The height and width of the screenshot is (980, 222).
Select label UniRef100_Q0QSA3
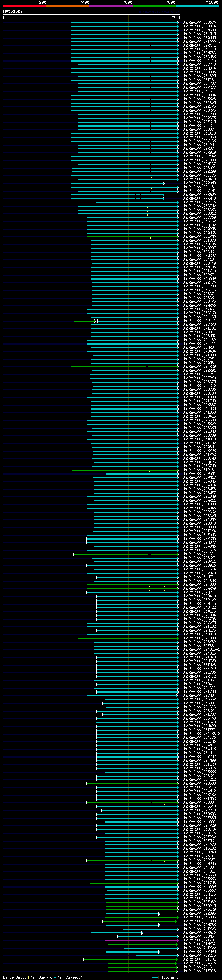tap(199, 459)
